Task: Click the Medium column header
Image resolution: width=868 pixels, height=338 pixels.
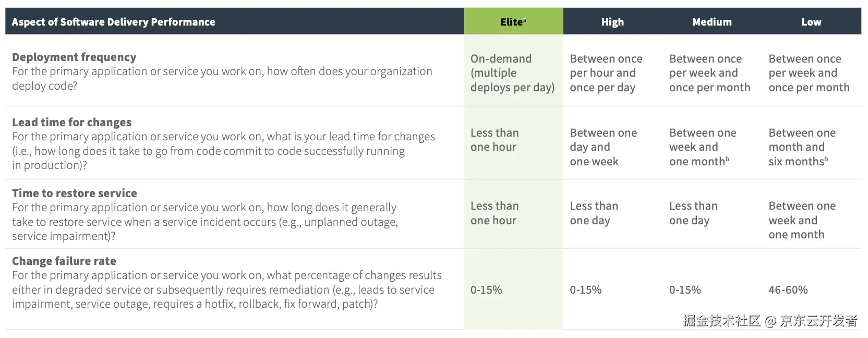Action: coord(712,22)
